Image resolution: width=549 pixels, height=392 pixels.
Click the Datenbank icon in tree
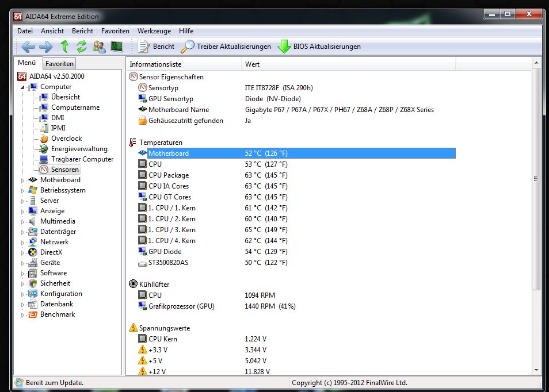[x=33, y=304]
